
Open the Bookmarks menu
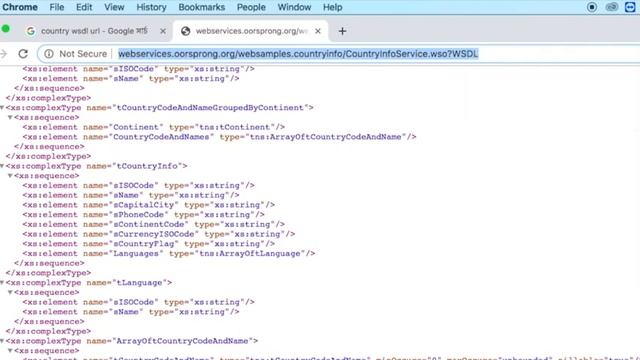coord(202,7)
